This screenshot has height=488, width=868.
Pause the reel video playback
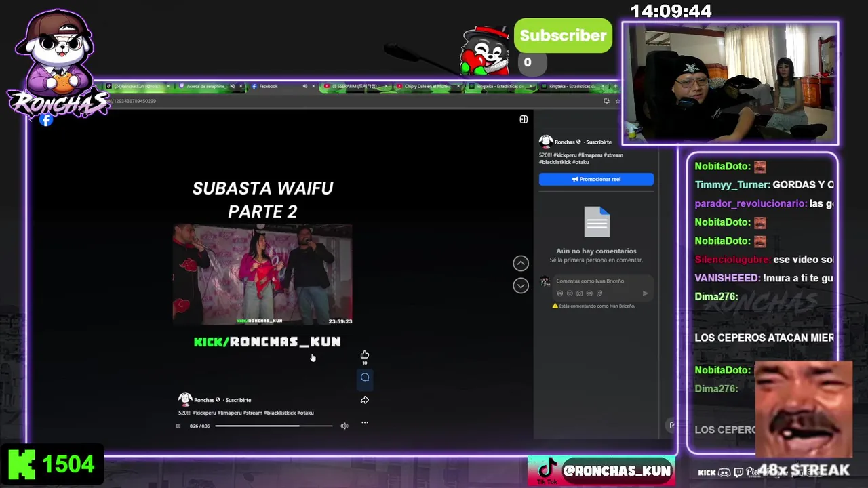coord(178,426)
